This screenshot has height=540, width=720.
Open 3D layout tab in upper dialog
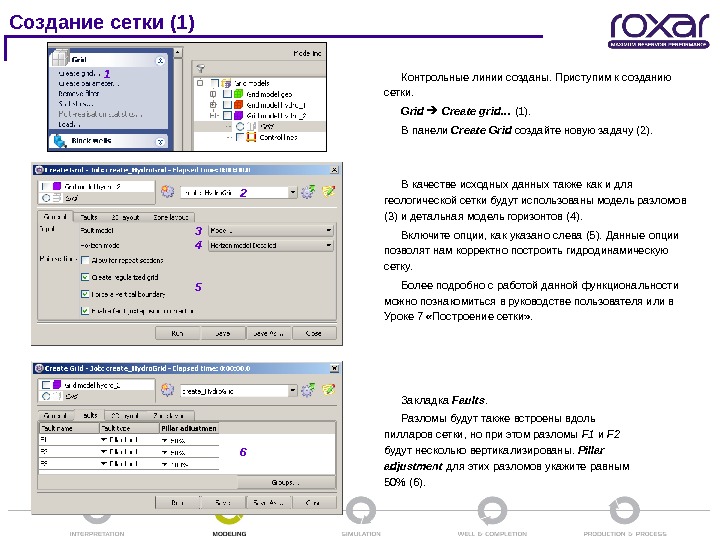[x=125, y=217]
